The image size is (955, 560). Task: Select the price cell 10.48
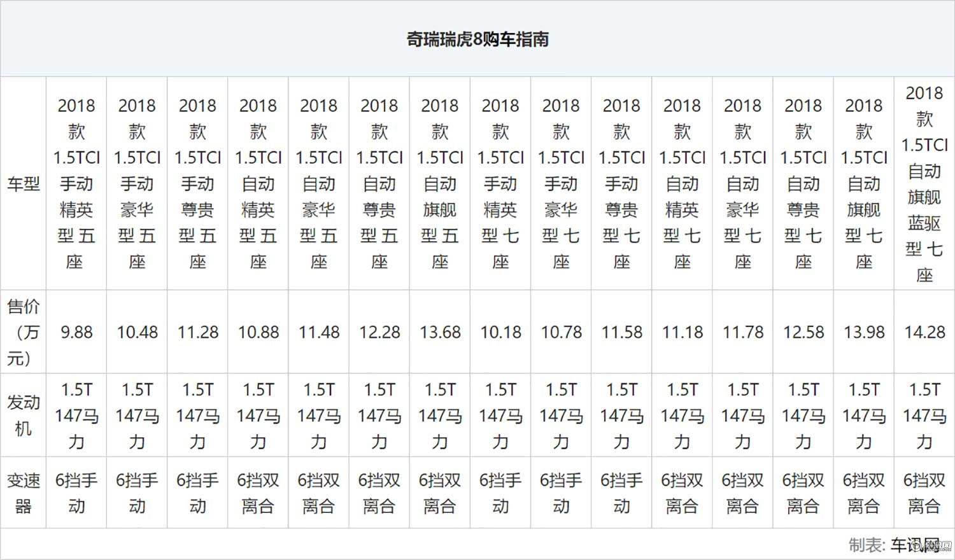click(137, 332)
